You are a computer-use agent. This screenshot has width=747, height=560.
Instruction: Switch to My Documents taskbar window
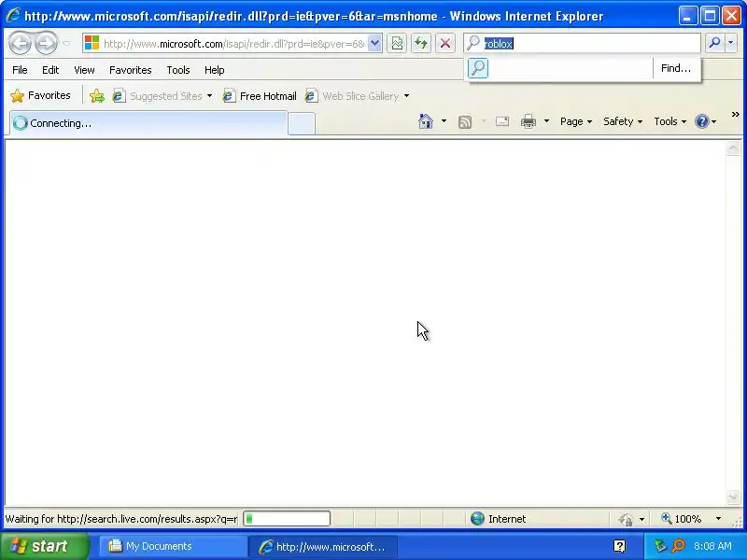(x=172, y=546)
